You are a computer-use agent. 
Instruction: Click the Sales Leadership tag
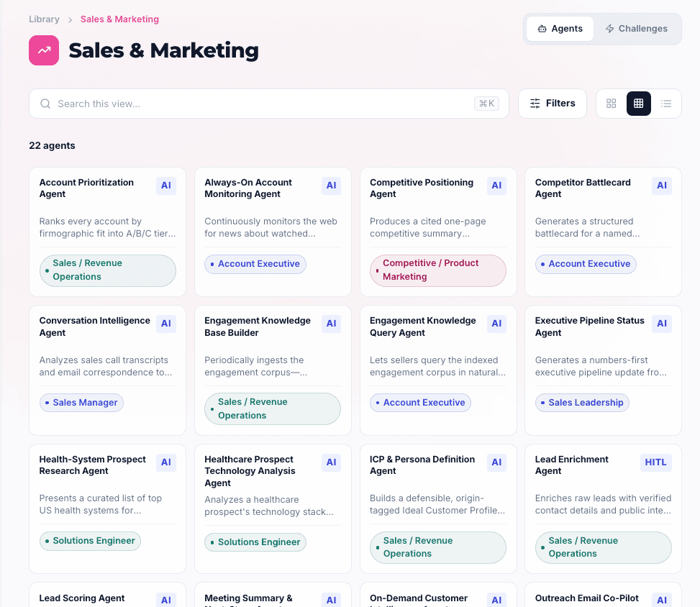click(582, 403)
